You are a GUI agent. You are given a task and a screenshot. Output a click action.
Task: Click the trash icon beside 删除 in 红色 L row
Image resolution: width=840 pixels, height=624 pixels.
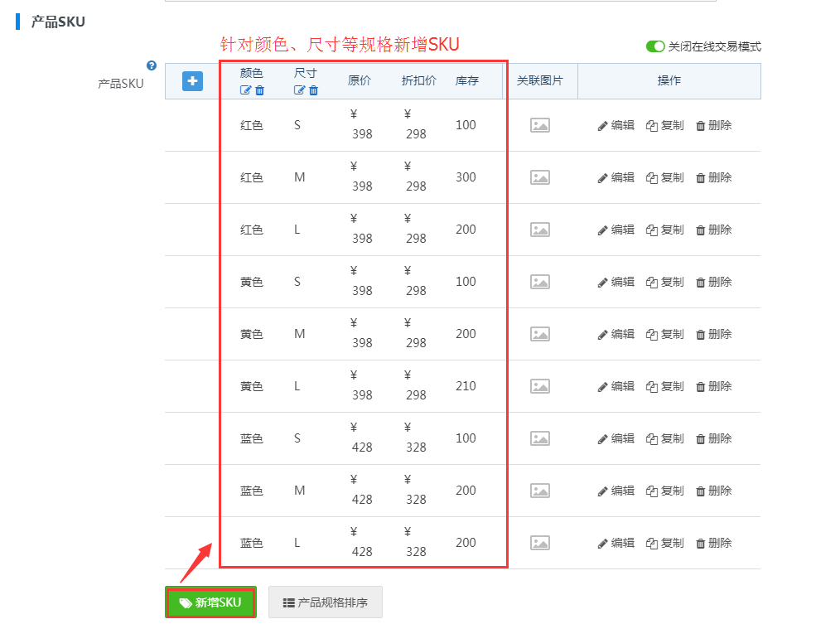(x=700, y=230)
